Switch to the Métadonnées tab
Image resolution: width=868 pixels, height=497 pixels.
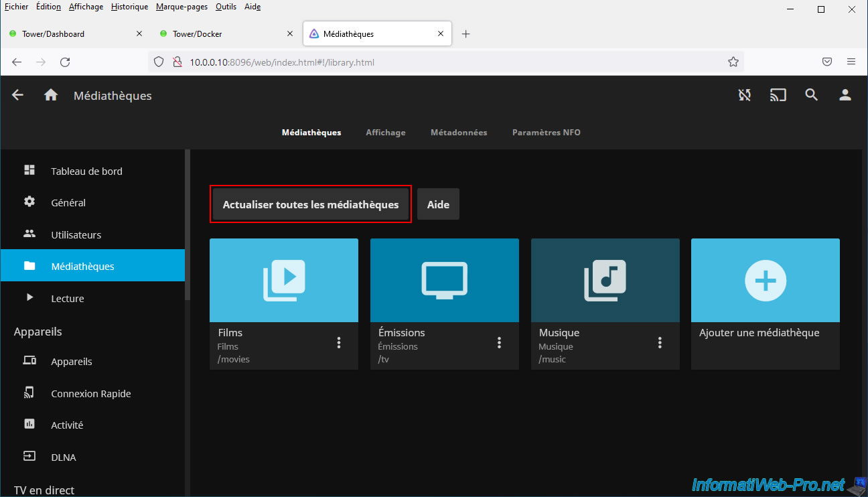[x=459, y=133]
